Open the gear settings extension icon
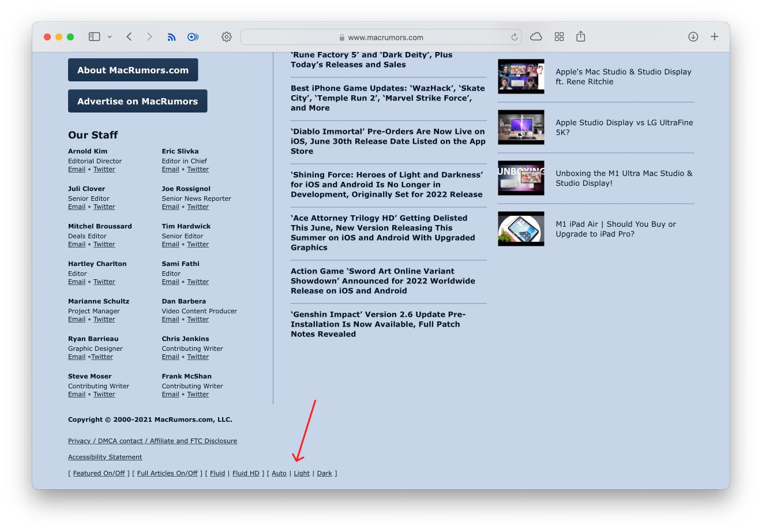The width and height of the screenshot is (762, 532). click(x=227, y=37)
